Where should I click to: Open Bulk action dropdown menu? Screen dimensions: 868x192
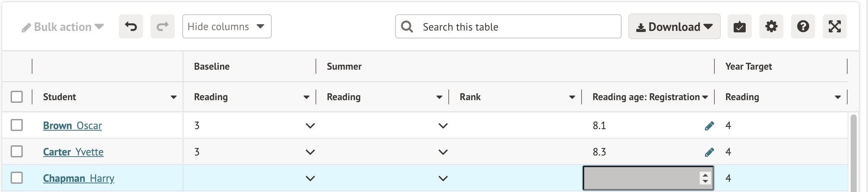63,27
